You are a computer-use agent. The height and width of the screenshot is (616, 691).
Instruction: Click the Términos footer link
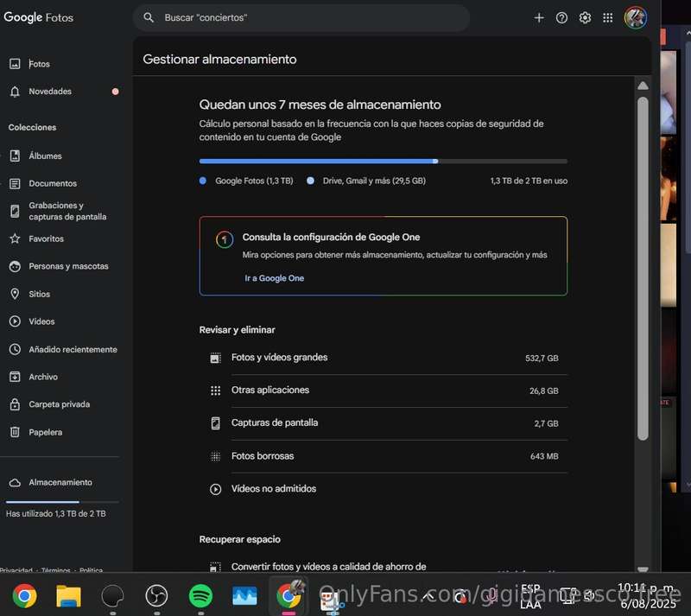55,569
